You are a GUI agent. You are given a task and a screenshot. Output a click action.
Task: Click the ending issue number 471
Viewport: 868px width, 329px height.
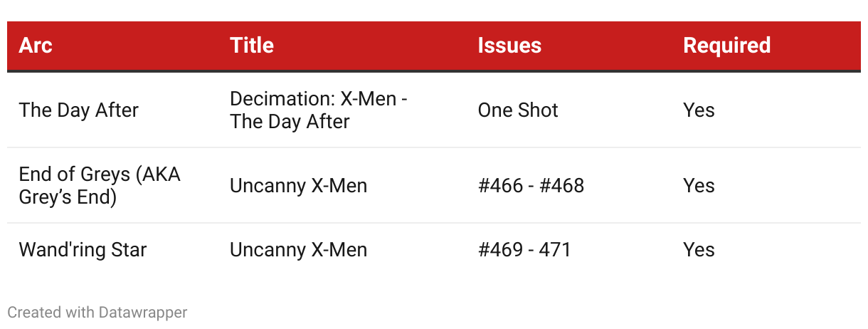pyautogui.click(x=555, y=250)
